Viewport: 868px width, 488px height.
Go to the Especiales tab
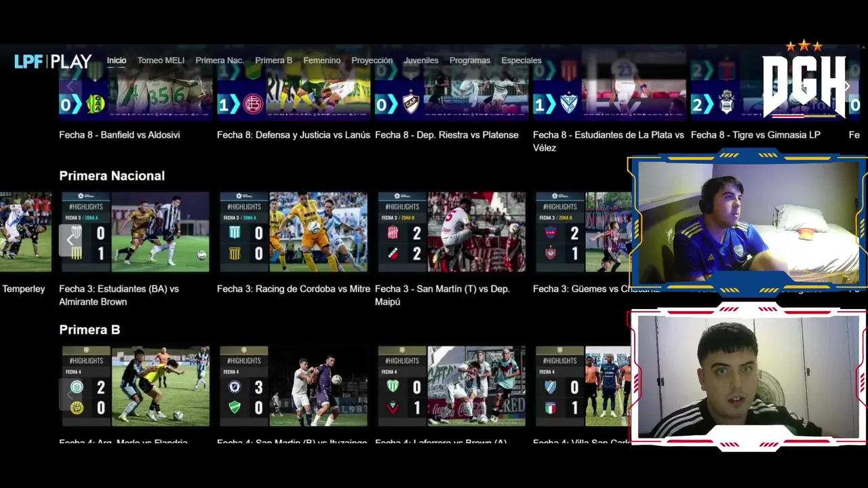(521, 60)
